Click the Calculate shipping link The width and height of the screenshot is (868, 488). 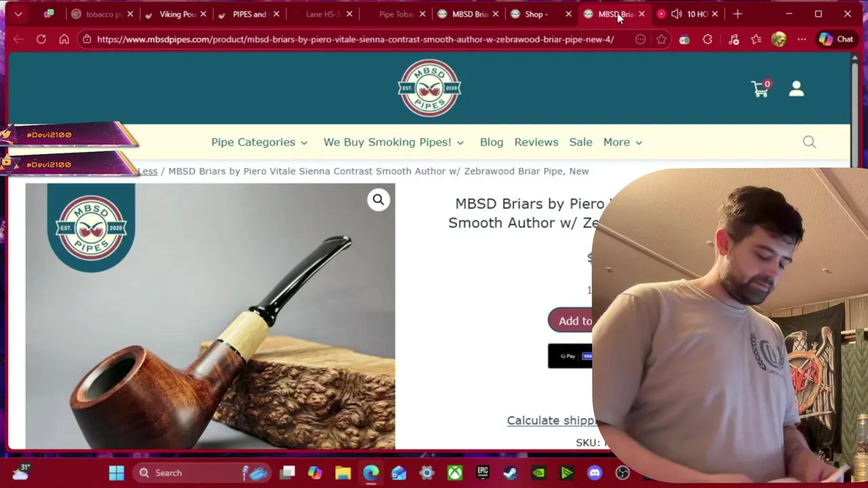click(x=551, y=420)
